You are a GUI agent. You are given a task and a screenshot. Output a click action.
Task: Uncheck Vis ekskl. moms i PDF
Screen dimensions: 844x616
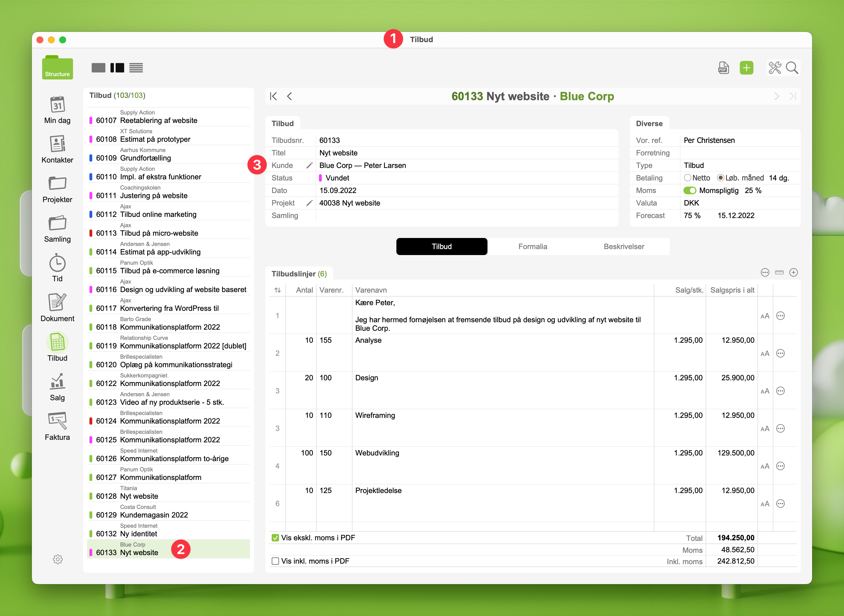pos(275,538)
